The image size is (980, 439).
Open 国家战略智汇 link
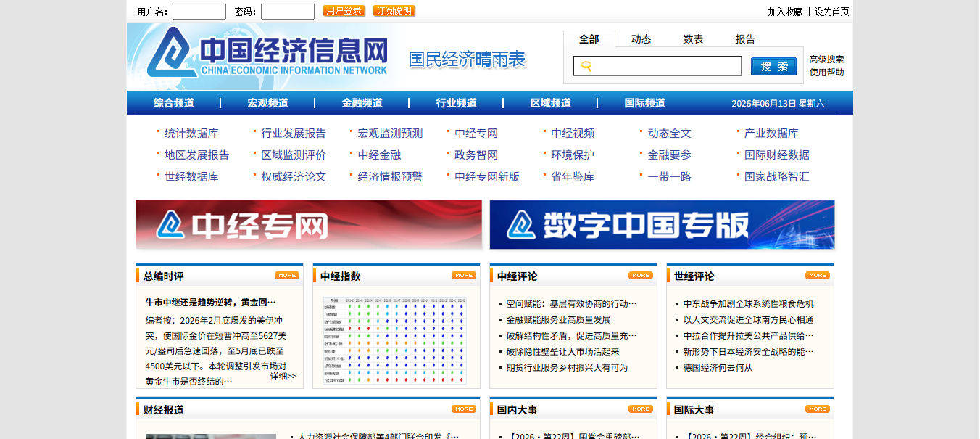[x=777, y=177]
